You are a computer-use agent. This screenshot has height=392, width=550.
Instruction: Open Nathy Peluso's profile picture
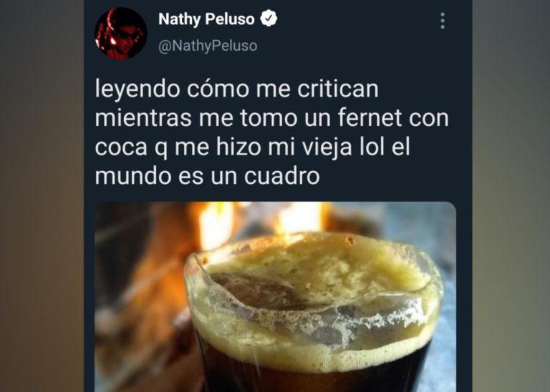[x=120, y=34]
